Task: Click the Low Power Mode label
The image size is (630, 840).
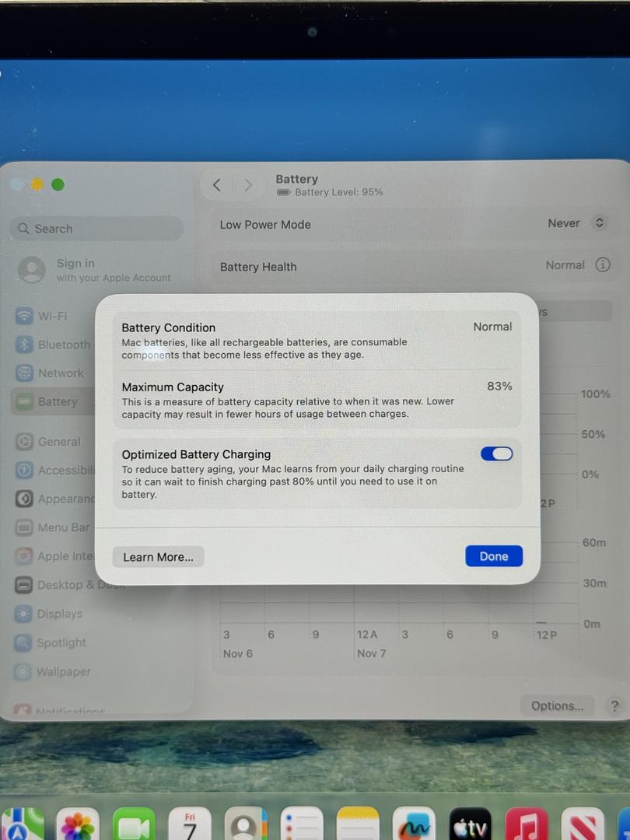Action: tap(265, 225)
